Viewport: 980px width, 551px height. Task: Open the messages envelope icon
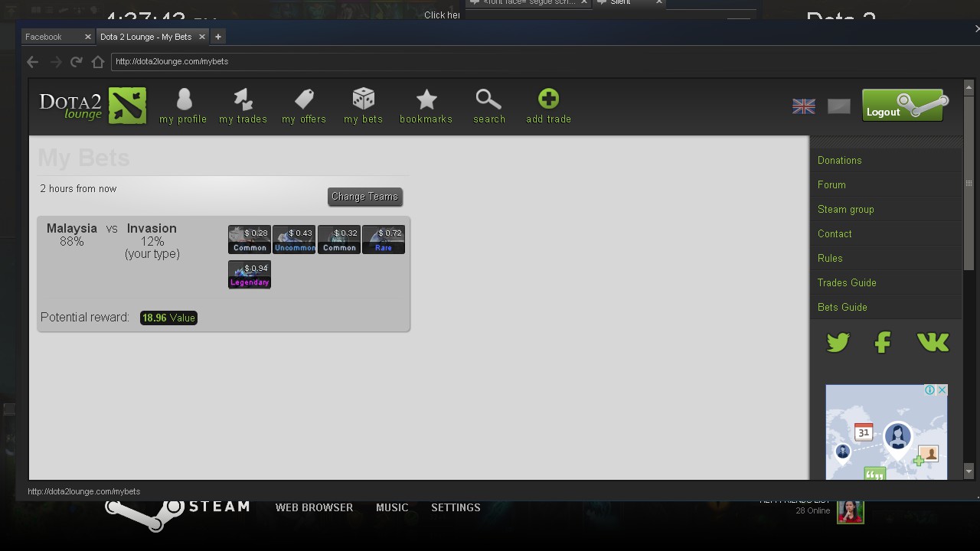[x=839, y=106]
